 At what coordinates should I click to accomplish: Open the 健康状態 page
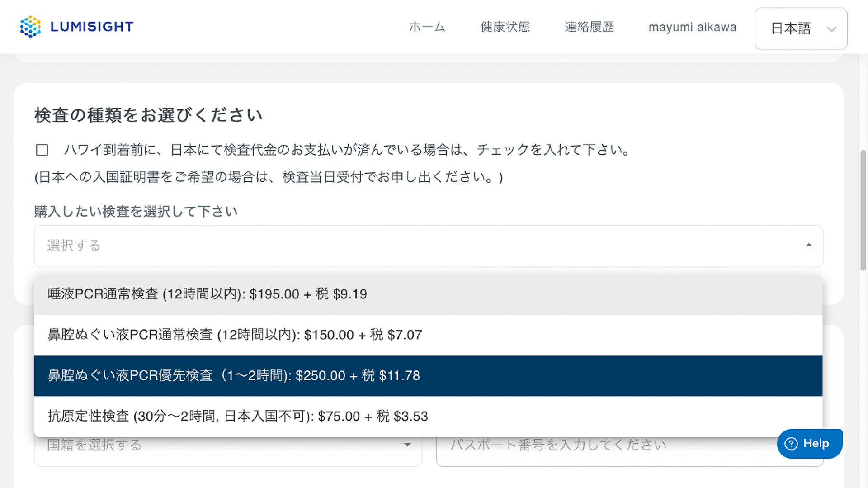click(505, 27)
